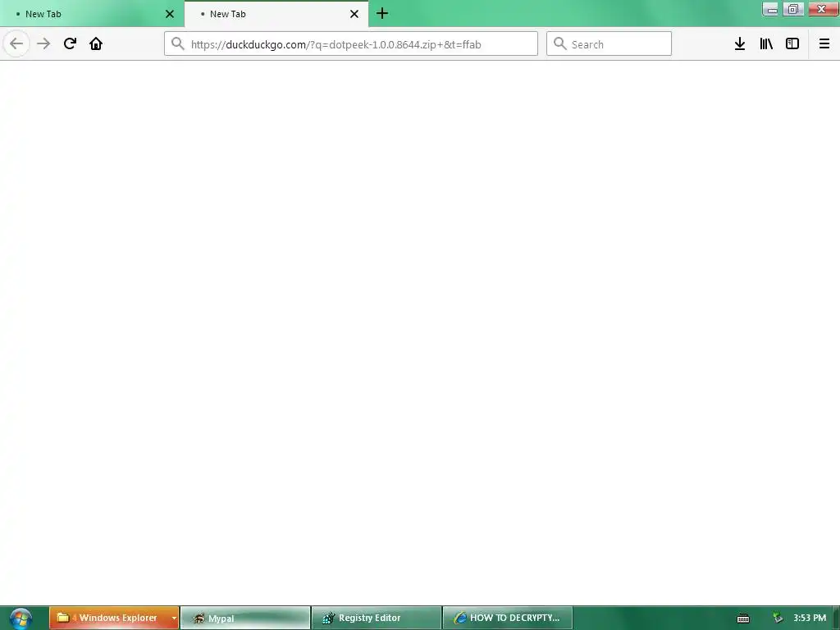Switch to Mypal taskbar button
The height and width of the screenshot is (630, 840).
245,618
